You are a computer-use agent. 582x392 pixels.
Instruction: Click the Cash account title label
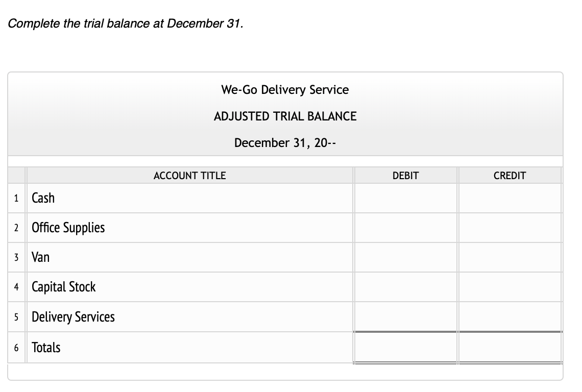click(43, 198)
